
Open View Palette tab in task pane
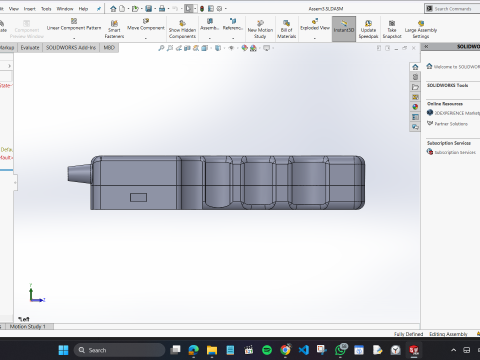point(415,97)
